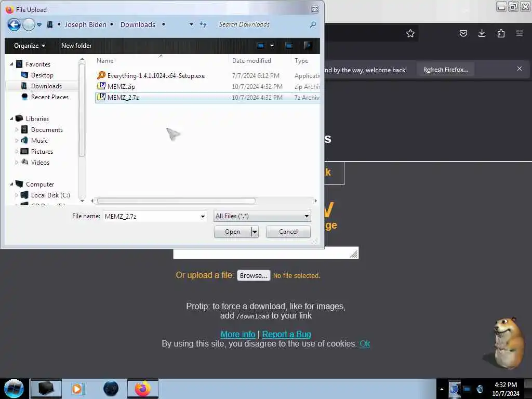Collapse the Libraries tree group

click(11, 118)
